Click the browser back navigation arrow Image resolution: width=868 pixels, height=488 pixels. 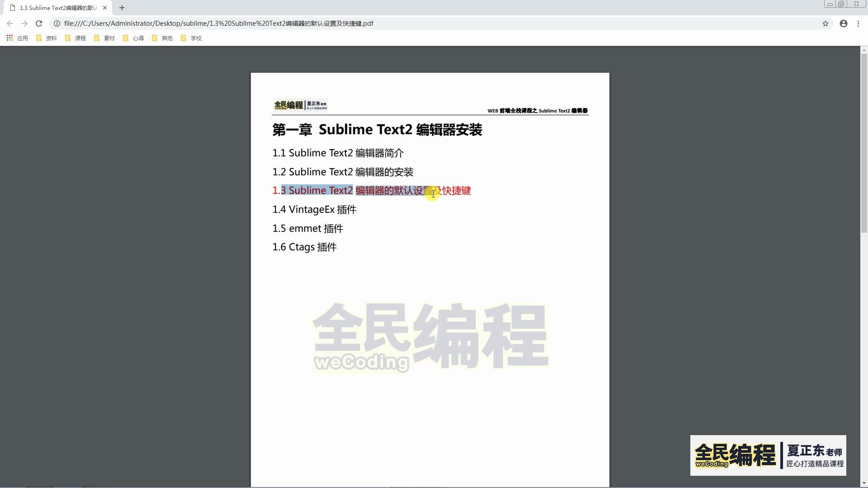tap(9, 23)
